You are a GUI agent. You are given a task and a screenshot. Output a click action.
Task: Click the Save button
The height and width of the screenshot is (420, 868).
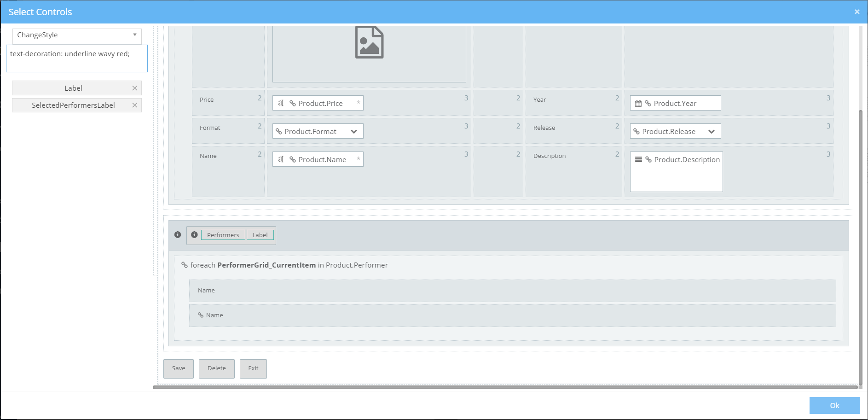coord(179,368)
